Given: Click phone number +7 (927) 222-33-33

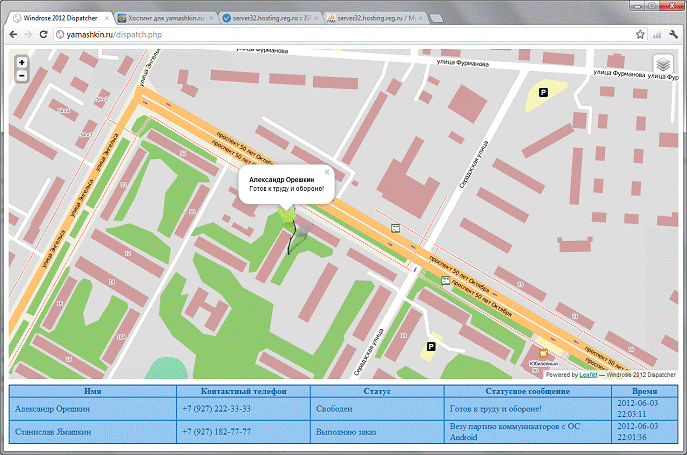Looking at the screenshot, I should pyautogui.click(x=216, y=408).
